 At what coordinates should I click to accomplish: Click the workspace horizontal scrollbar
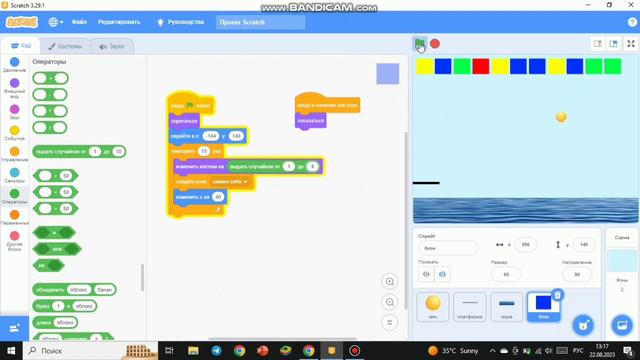click(x=282, y=338)
